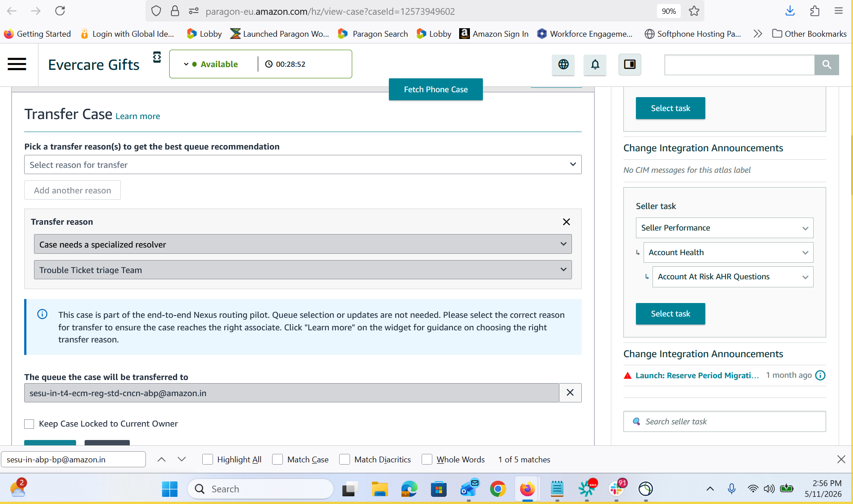This screenshot has width=853, height=504.
Task: Click the microphone tray icon
Action: click(732, 489)
